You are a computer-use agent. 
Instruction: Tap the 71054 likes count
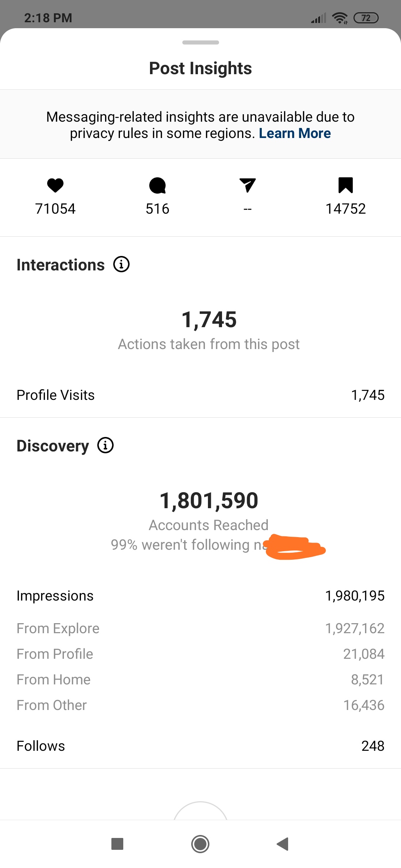click(55, 209)
